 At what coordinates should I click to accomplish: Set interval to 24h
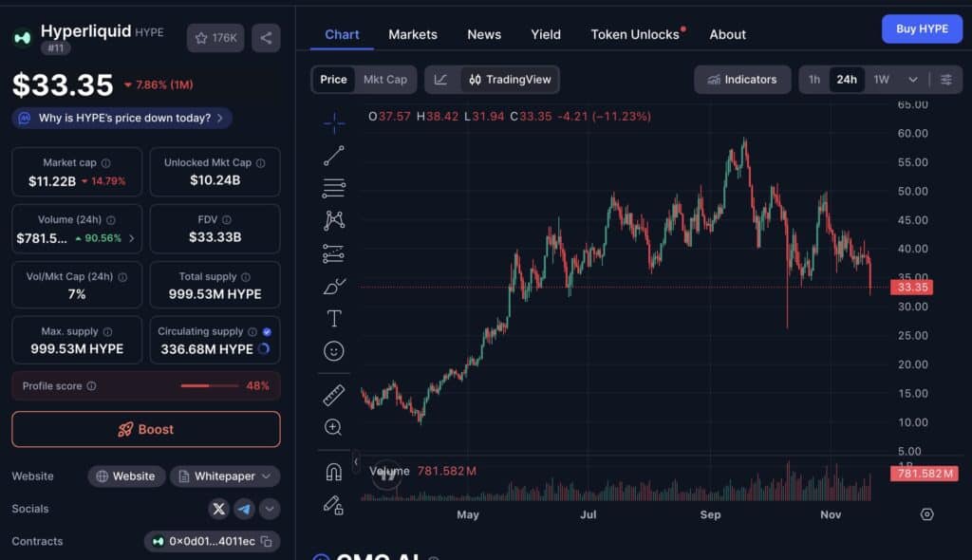click(x=846, y=80)
